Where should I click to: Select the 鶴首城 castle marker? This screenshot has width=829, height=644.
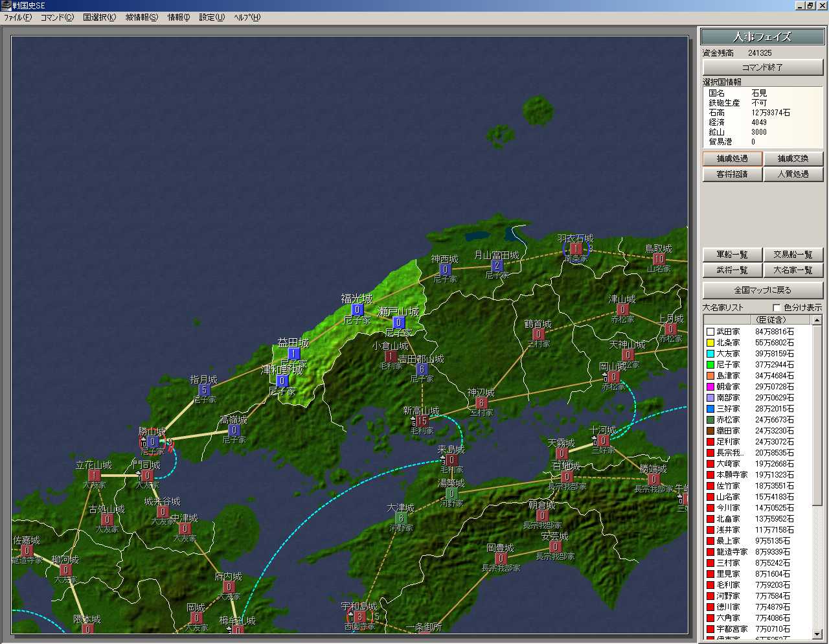tap(538, 334)
